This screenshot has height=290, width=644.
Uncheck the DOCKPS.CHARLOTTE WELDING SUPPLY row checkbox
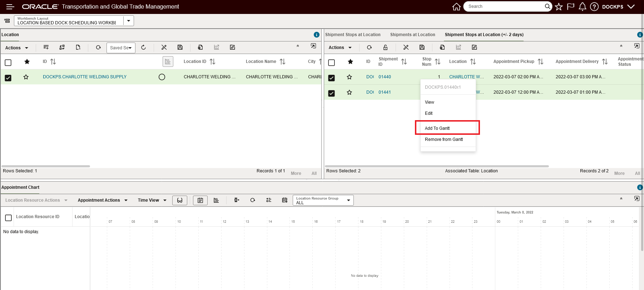[8, 78]
